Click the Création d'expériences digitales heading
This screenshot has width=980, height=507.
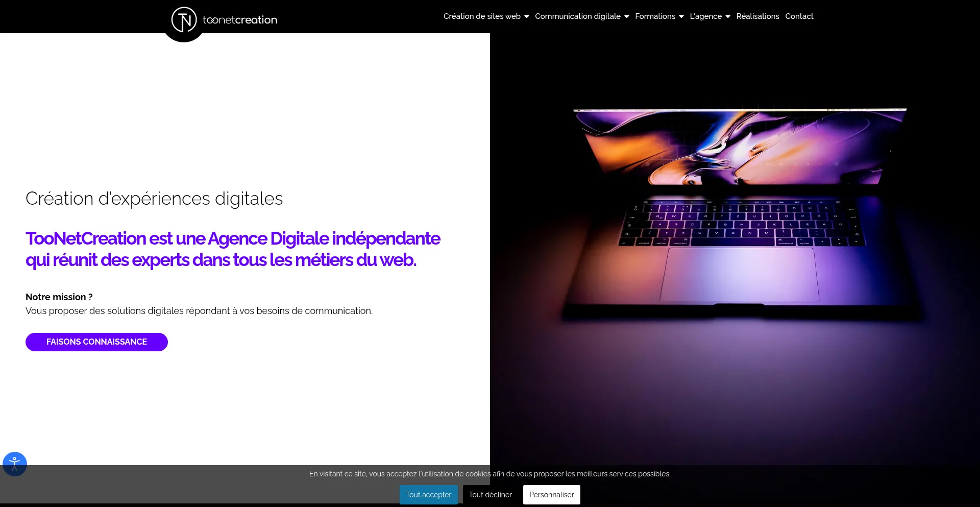[x=154, y=199]
